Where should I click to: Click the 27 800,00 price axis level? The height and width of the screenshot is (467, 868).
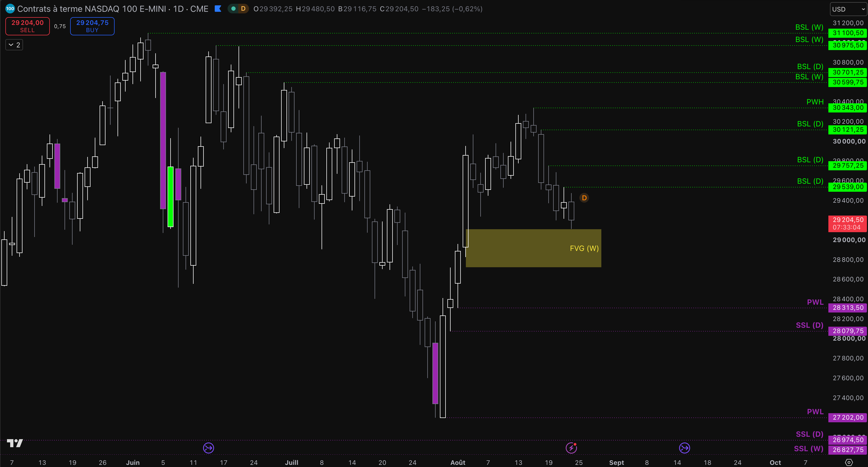pyautogui.click(x=848, y=358)
